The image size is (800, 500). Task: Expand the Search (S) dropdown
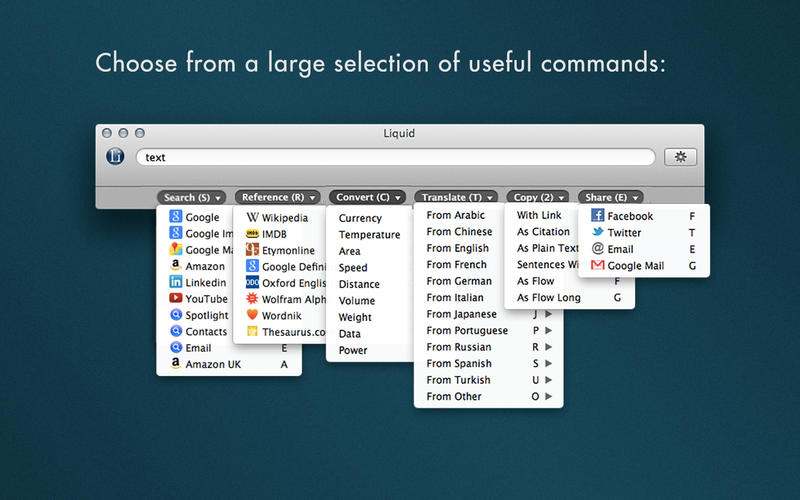coord(192,198)
